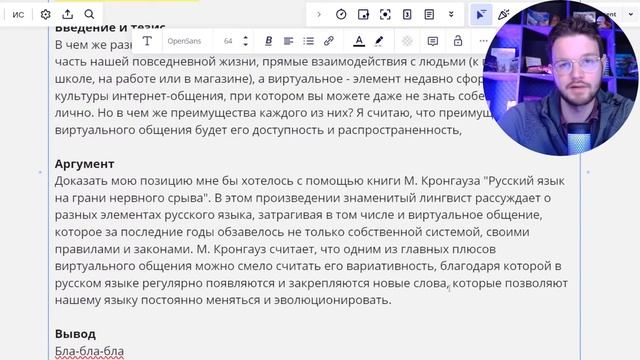The image size is (640, 360).
Task: Open text color picker
Action: pos(359,41)
